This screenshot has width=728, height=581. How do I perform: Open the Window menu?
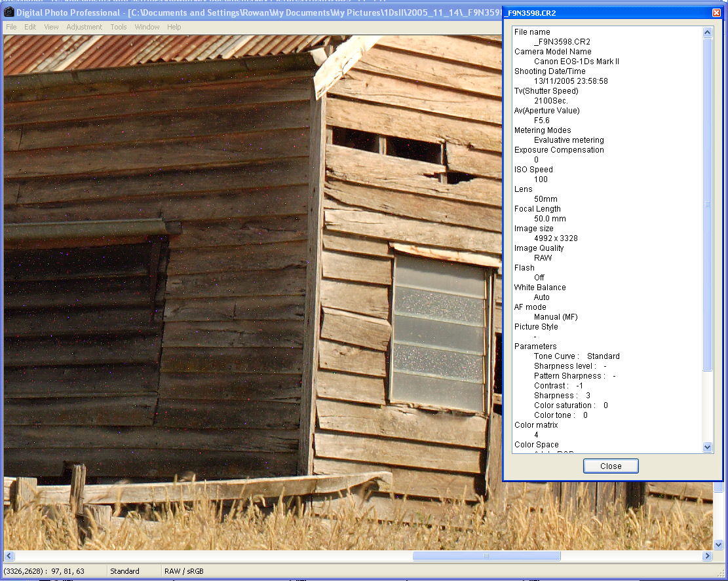point(147,27)
